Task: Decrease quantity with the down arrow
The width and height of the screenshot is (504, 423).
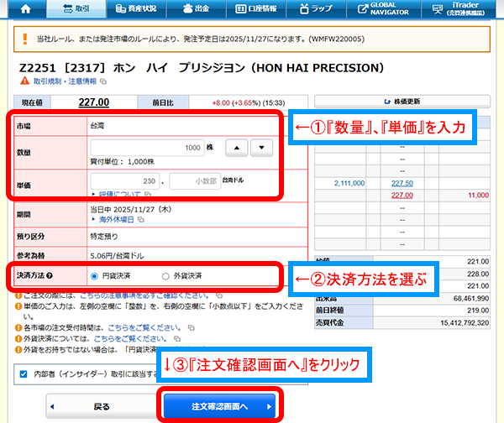Action: tap(261, 148)
